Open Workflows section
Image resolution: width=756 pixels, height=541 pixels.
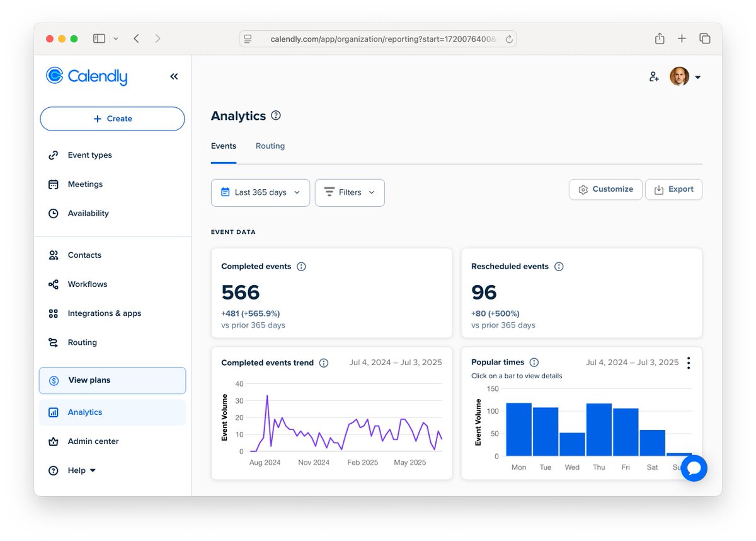pos(88,284)
